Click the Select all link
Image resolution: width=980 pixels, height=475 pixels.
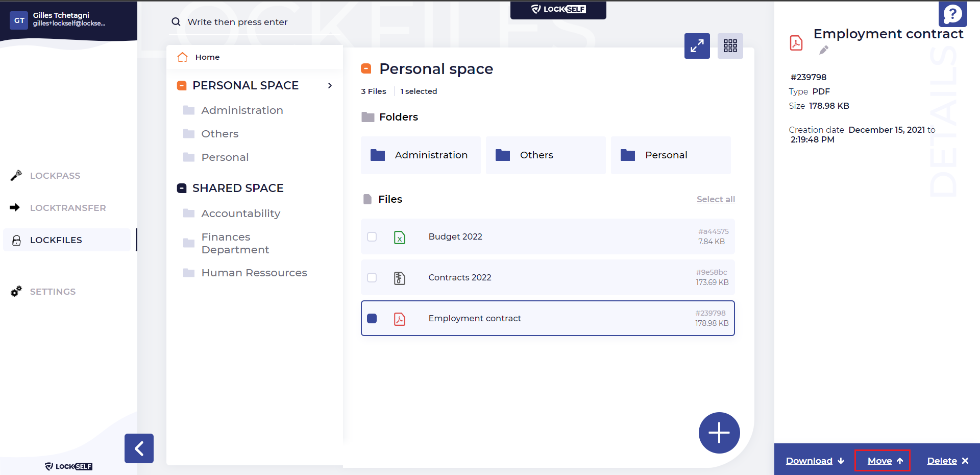716,199
